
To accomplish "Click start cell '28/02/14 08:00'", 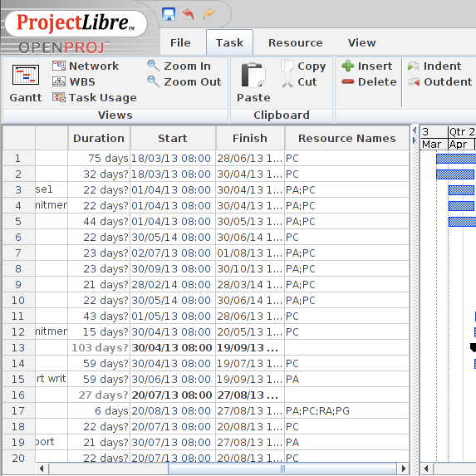I will [x=173, y=284].
